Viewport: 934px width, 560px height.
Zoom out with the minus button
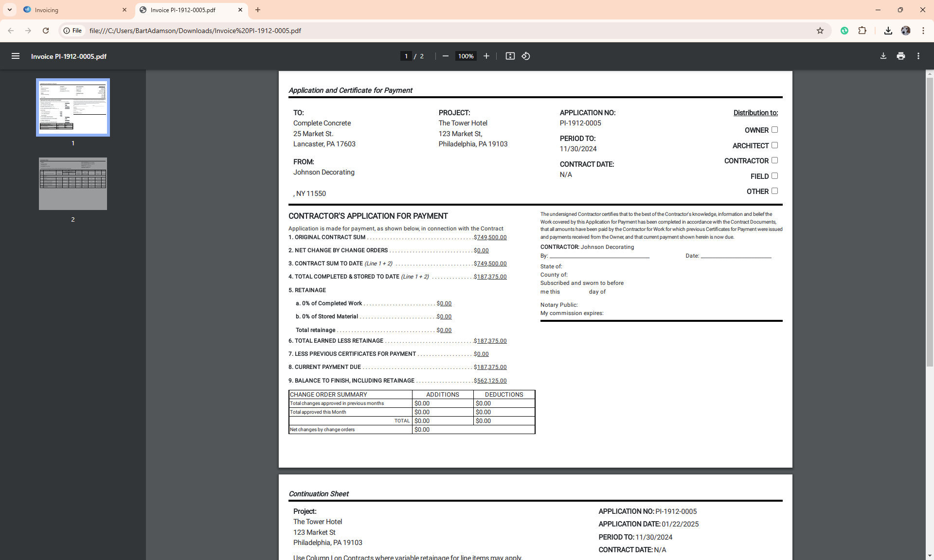[445, 56]
